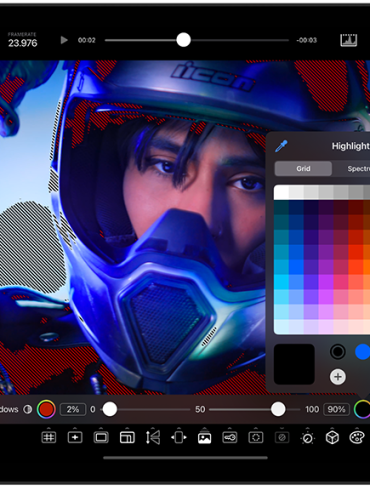Image resolution: width=370 pixels, height=490 pixels.
Task: Toggle the grid overlay tool
Action: point(49,437)
